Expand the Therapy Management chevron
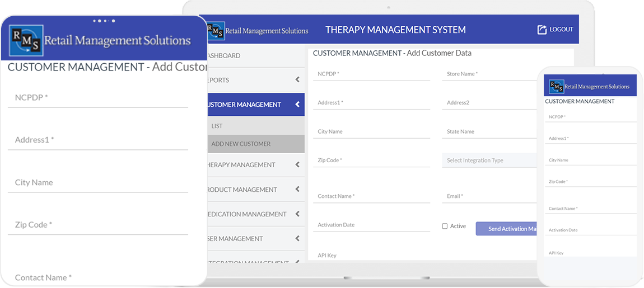Screen dimensions: 644x288 (297, 165)
